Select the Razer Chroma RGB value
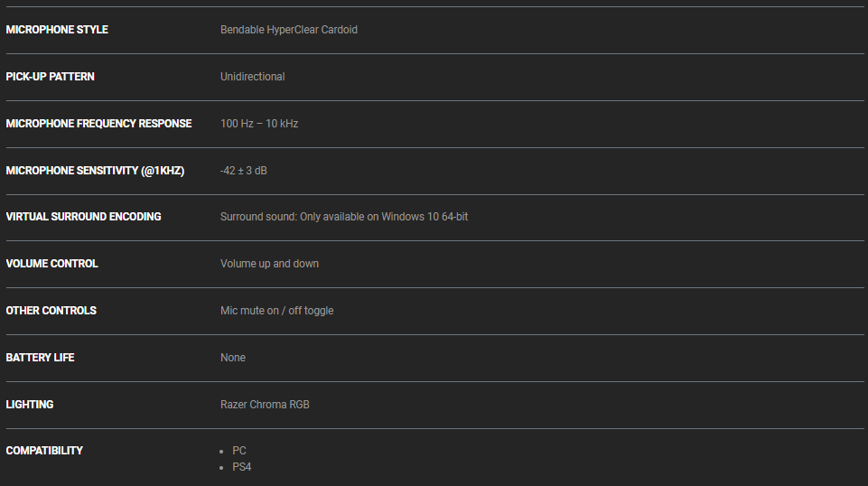The width and height of the screenshot is (868, 486). tap(265, 405)
